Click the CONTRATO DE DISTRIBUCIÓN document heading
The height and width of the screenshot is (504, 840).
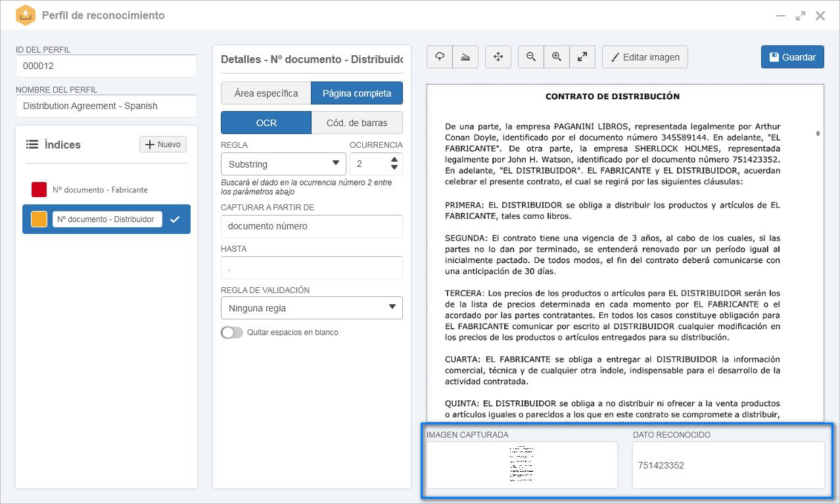point(613,97)
